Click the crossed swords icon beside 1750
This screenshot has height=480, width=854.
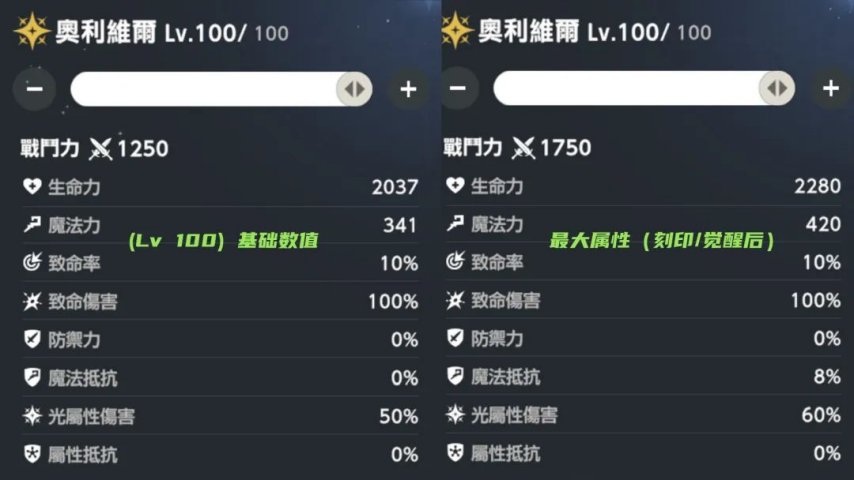[x=524, y=149]
